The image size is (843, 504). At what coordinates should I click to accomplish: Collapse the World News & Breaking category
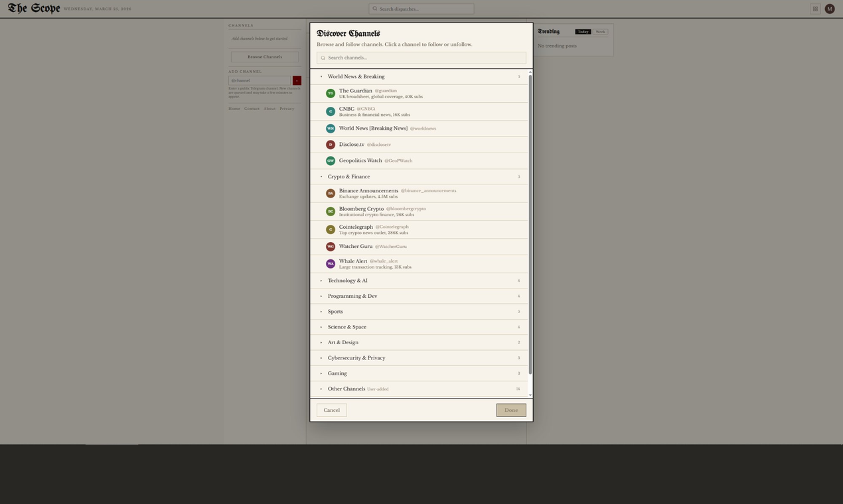tap(419, 77)
